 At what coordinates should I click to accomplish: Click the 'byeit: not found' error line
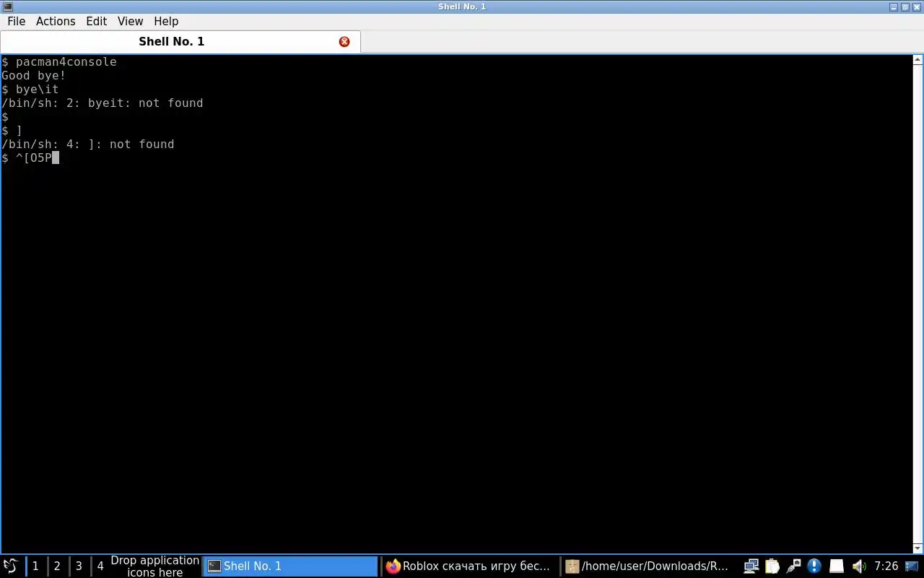103,103
